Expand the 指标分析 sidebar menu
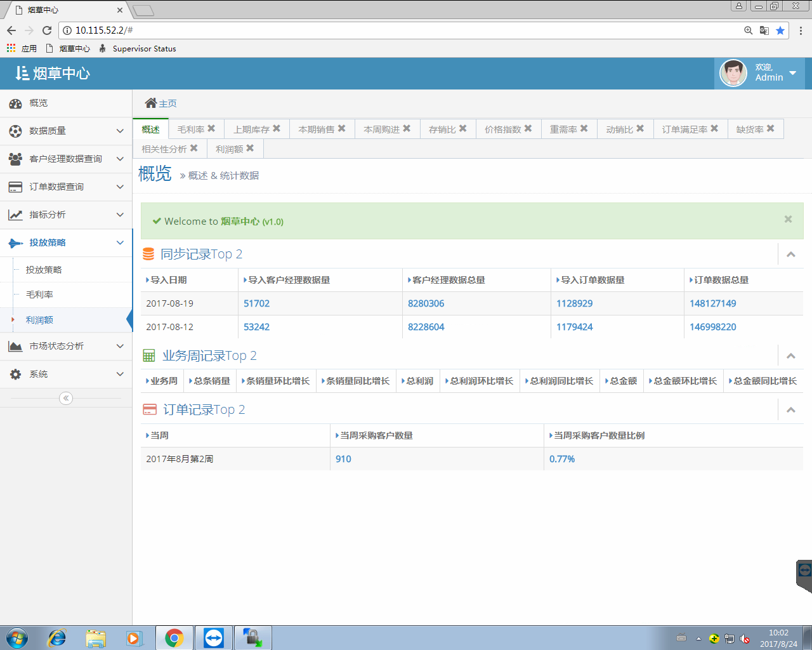 (66, 215)
